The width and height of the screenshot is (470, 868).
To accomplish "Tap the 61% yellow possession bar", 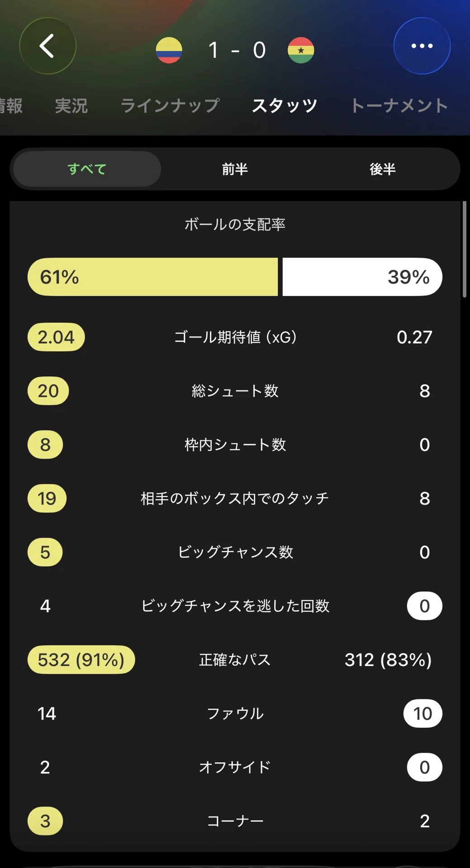I will point(152,277).
